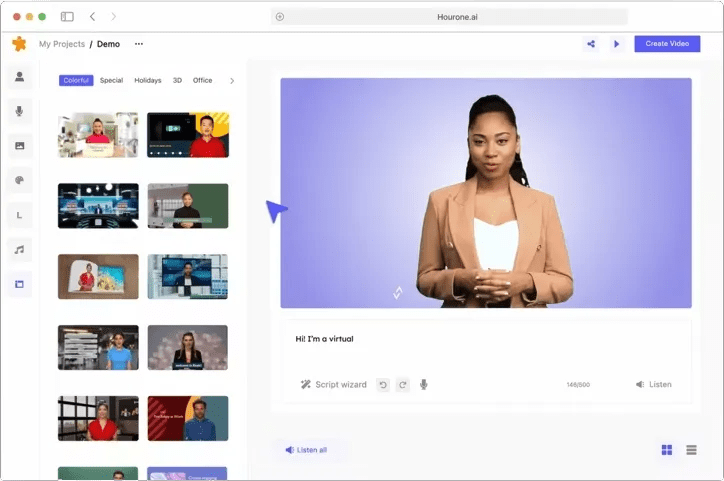724x481 pixels.
Task: Click the script text 'Hi! I'm a virtual'
Action: tap(324, 339)
